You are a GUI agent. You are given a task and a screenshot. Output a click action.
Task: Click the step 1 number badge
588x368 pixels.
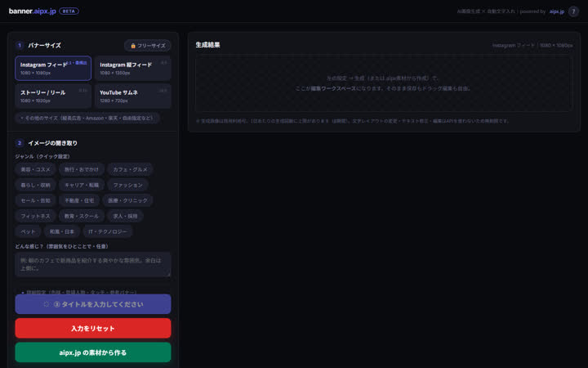[x=20, y=46]
